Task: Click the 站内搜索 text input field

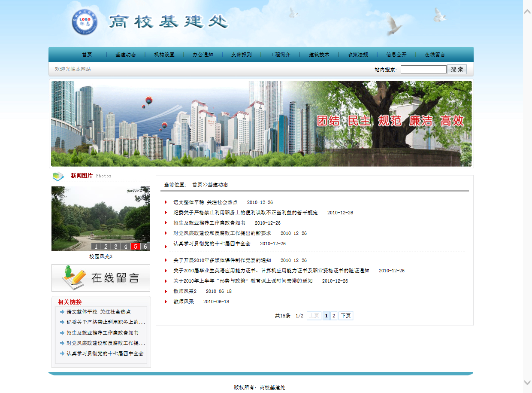Action: pos(423,69)
